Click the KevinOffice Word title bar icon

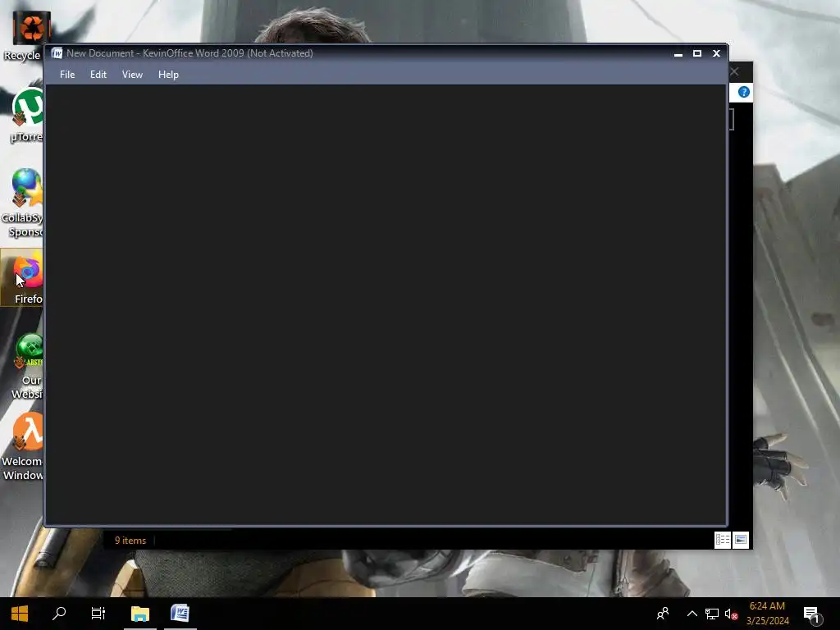pyautogui.click(x=57, y=53)
